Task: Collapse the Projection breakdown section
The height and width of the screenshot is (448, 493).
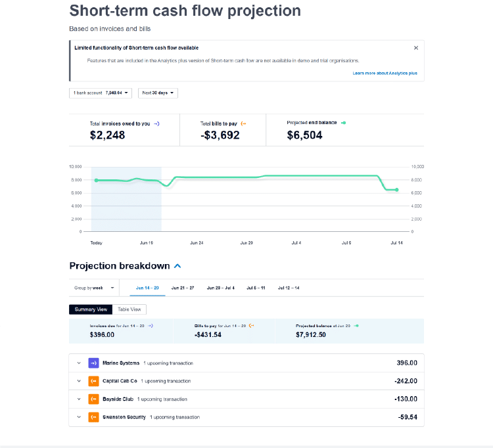Action: (x=177, y=266)
